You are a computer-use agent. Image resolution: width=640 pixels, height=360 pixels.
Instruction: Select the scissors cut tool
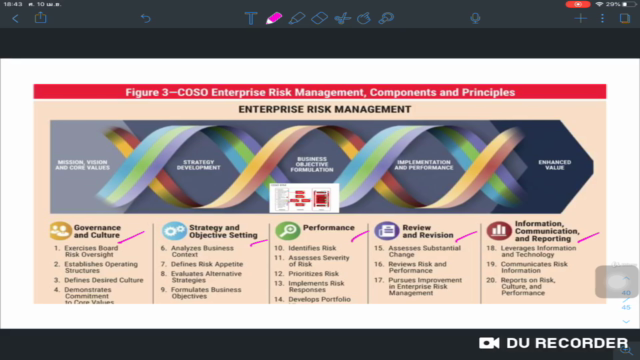(x=342, y=18)
